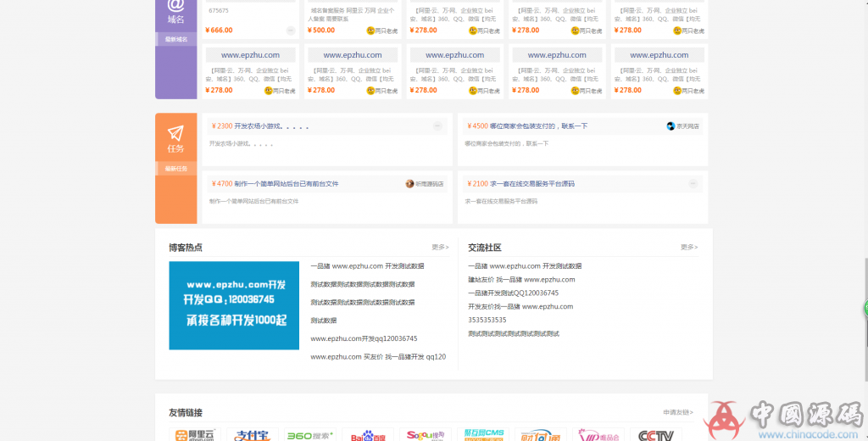Click description under ¥4500 task title
Screen dimensions: 868x441
coord(507,144)
